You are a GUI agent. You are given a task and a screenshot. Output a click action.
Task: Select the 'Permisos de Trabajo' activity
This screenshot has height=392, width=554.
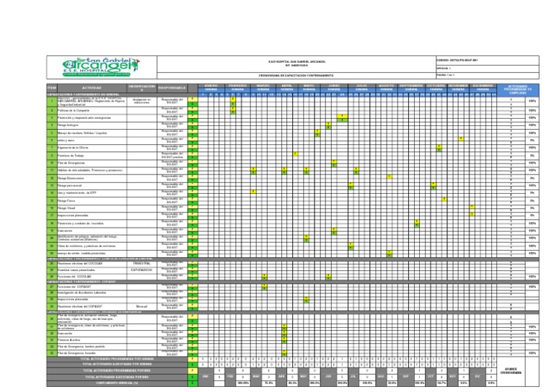92,156
